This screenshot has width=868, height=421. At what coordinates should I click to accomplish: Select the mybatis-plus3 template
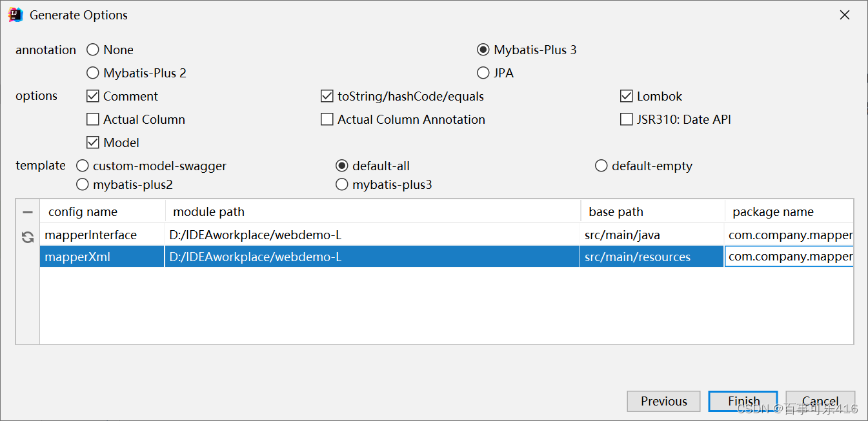[x=342, y=184]
